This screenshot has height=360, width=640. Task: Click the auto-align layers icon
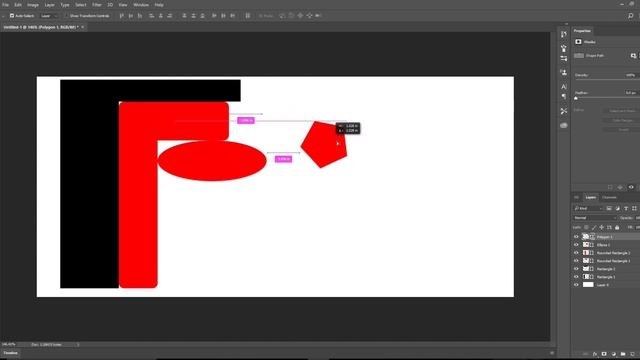(247, 16)
